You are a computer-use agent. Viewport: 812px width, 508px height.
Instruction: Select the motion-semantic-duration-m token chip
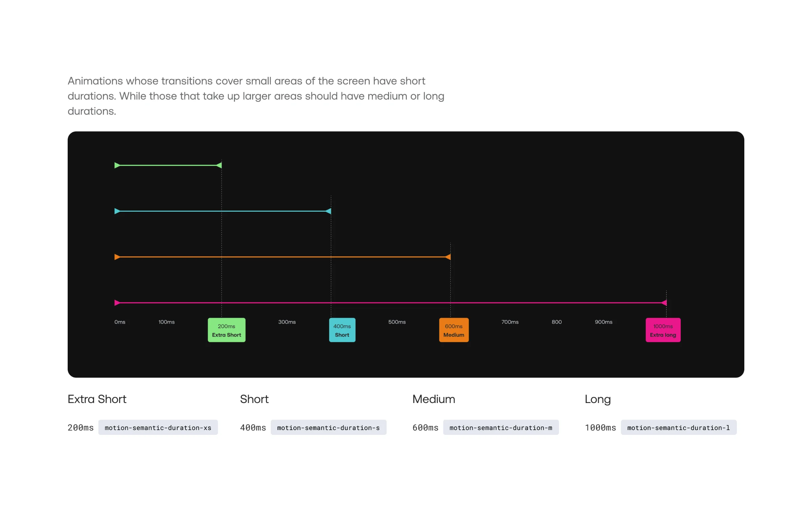[x=501, y=427]
